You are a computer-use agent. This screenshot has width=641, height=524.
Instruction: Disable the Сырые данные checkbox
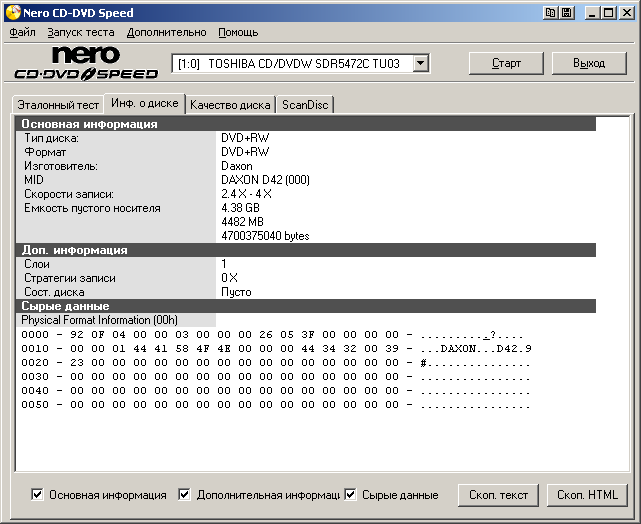[350, 494]
